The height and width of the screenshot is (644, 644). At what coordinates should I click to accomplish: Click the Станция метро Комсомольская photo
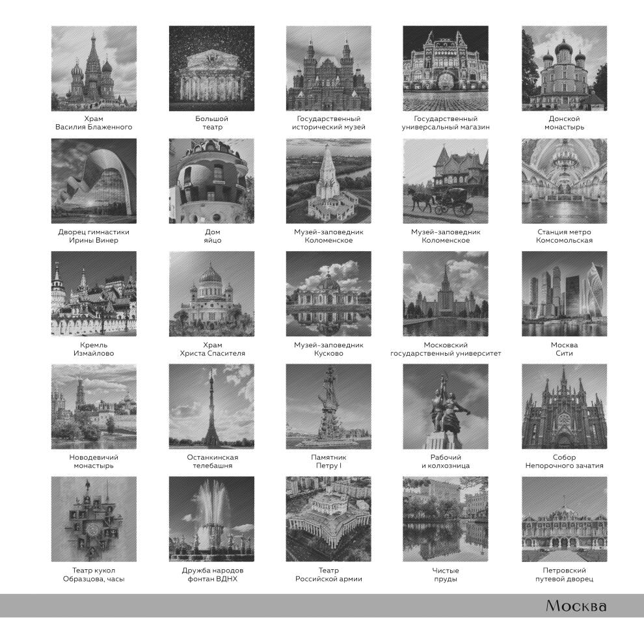[564, 181]
